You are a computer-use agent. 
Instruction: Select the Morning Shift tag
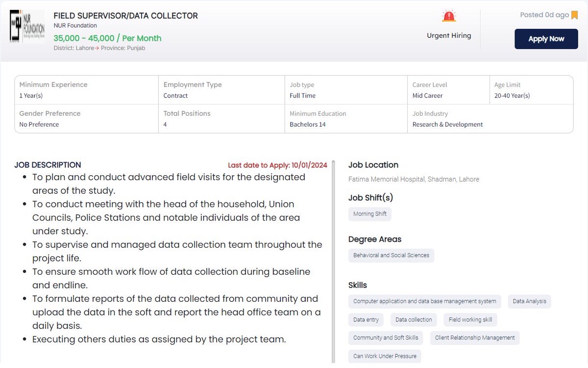tap(370, 214)
